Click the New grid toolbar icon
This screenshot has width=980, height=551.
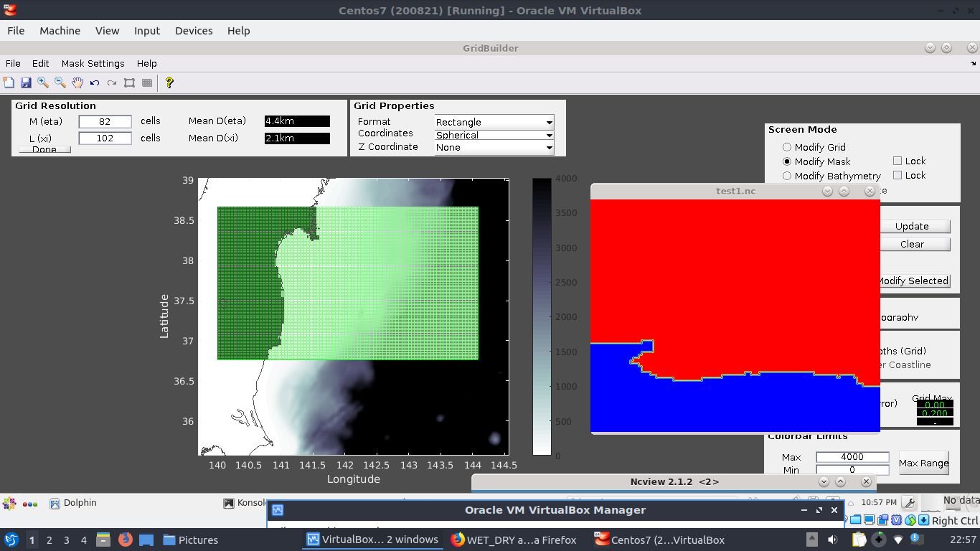(9, 83)
